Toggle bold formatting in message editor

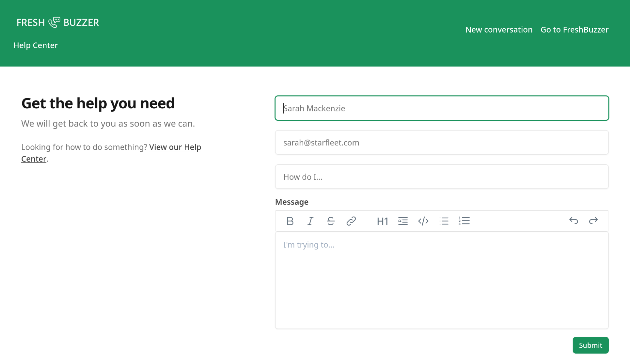pos(290,221)
